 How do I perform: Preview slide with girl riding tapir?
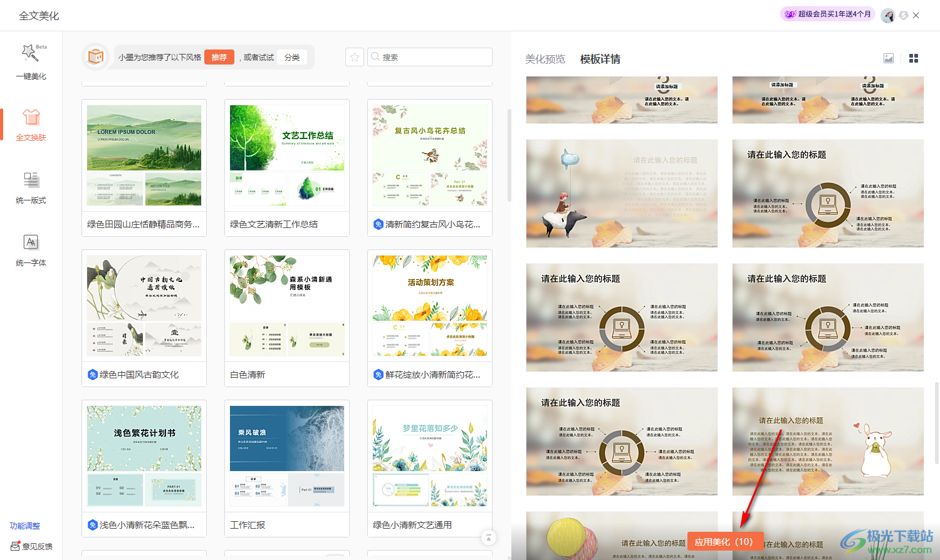click(x=622, y=194)
